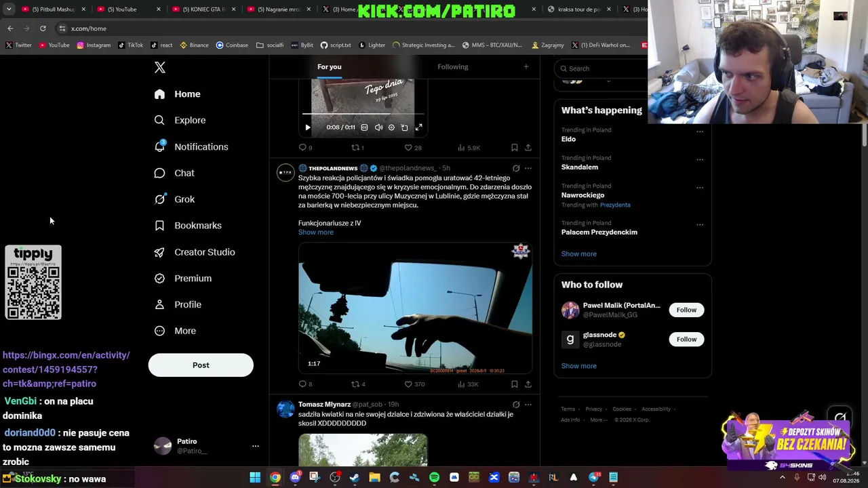Go back in Chrome
Viewport: 868px width, 488px height.
pos(10,28)
